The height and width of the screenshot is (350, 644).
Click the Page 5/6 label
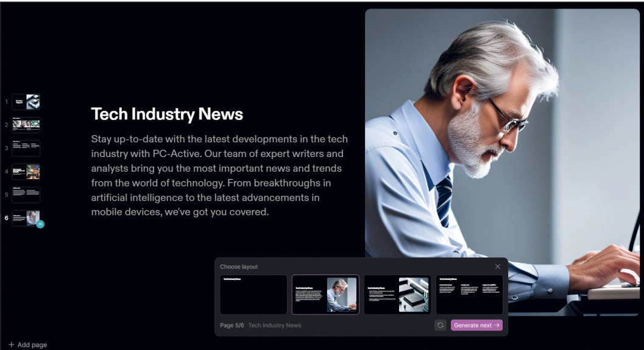(x=232, y=326)
